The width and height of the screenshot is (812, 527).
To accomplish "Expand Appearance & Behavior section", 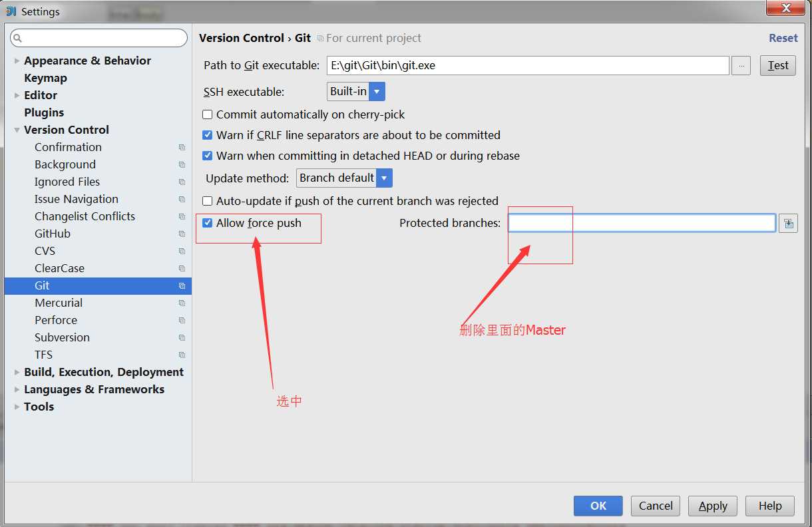I will [17, 61].
